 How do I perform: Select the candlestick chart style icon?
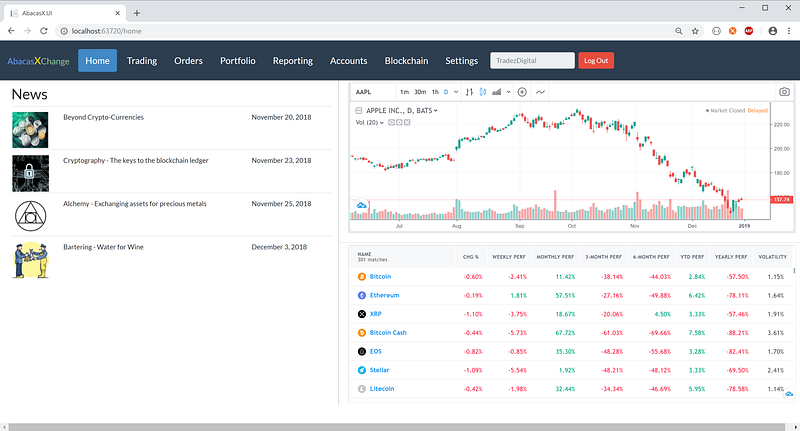(x=483, y=92)
